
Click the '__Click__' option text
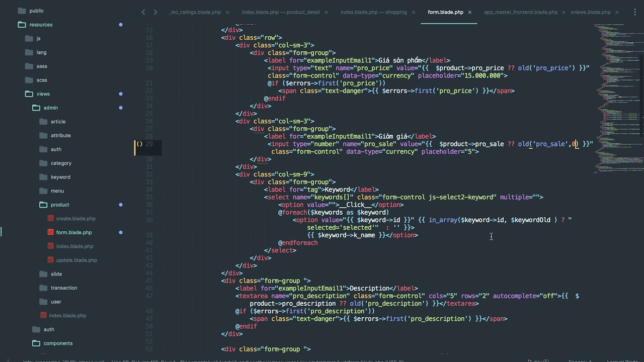(355, 205)
